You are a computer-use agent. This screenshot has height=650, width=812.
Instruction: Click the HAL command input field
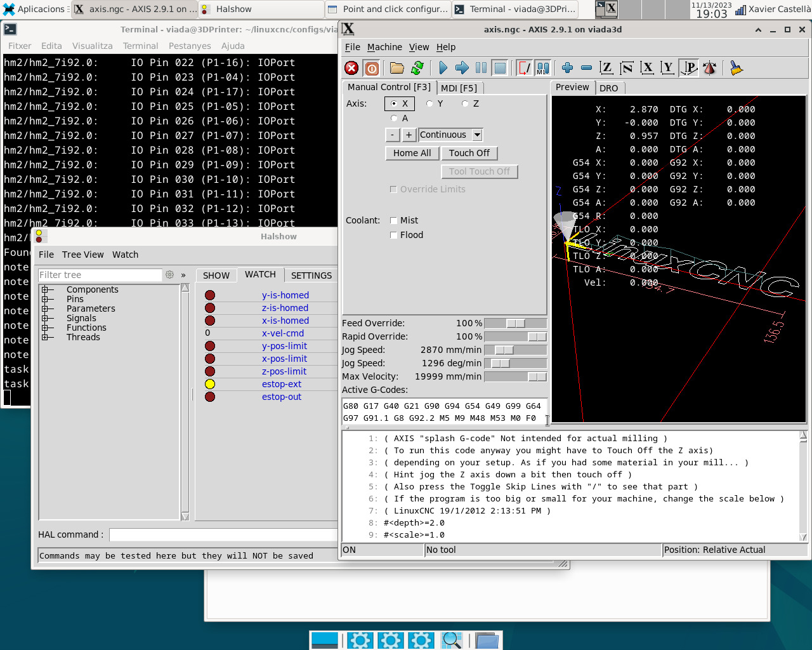(x=223, y=535)
